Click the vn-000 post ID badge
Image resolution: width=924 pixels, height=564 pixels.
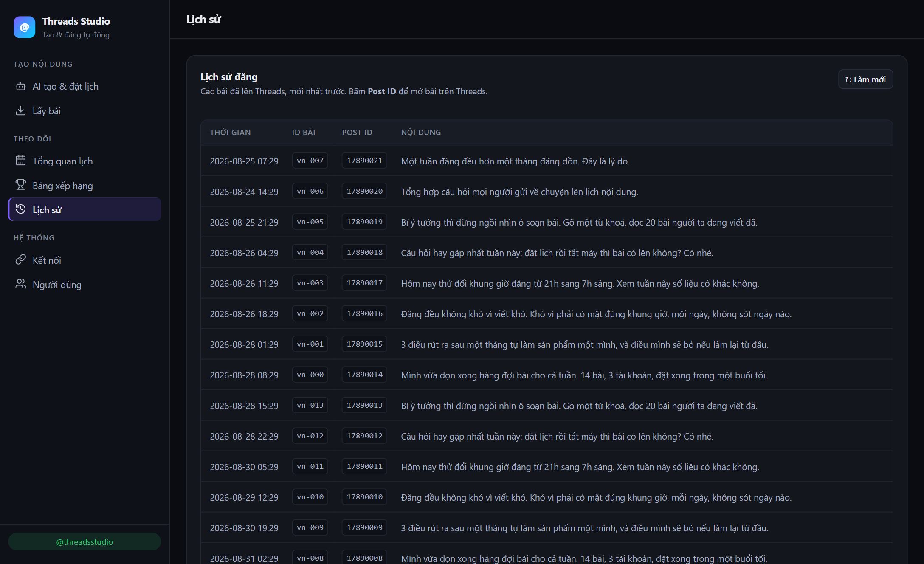[310, 375]
